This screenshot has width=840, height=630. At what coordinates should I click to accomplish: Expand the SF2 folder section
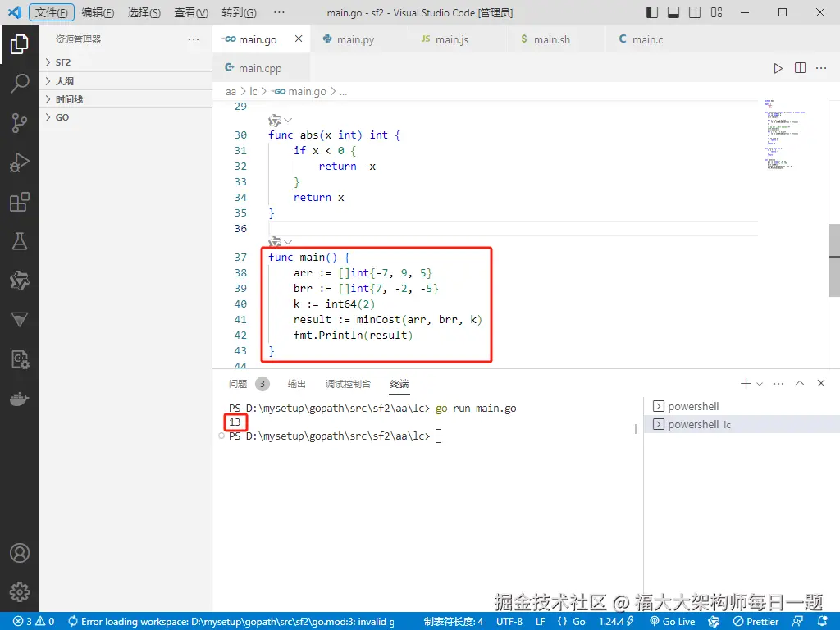point(126,62)
